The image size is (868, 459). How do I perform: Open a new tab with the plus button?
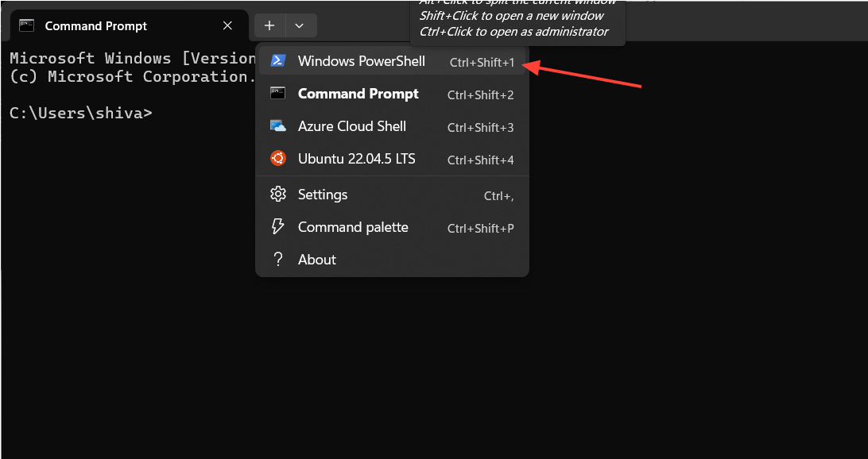[269, 25]
